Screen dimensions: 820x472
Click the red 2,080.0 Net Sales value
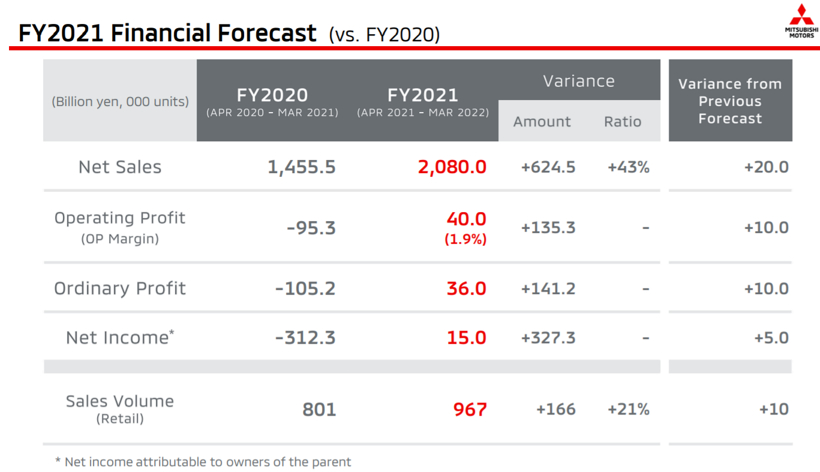[x=452, y=167]
